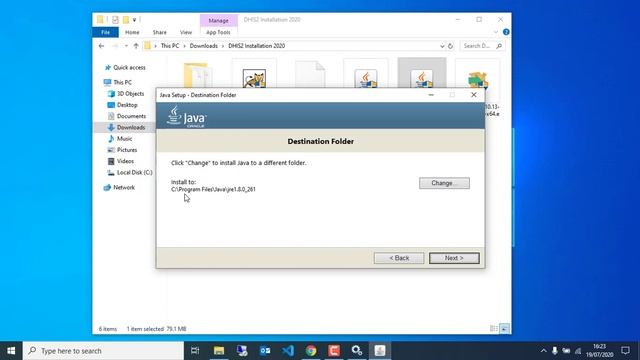Click the Explorer back navigation arrow
This screenshot has height=360, width=640.
[101, 46]
